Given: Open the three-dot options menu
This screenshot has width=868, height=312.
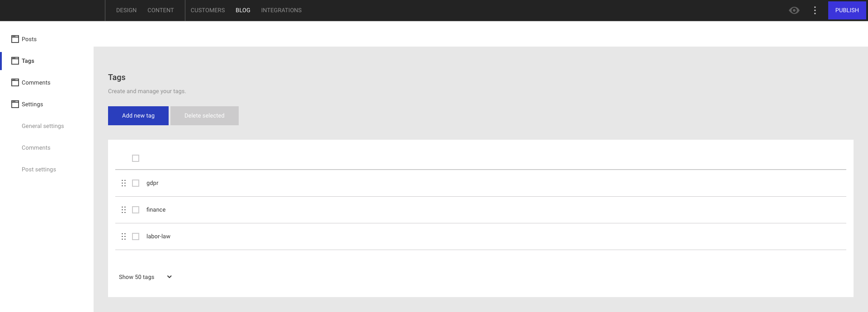Looking at the screenshot, I should click(x=815, y=10).
